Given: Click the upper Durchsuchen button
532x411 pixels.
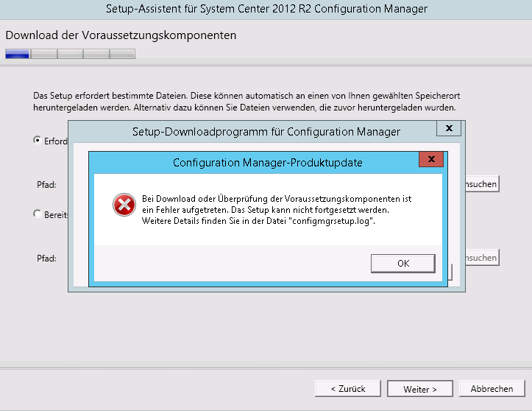Looking at the screenshot, I should coord(482,183).
